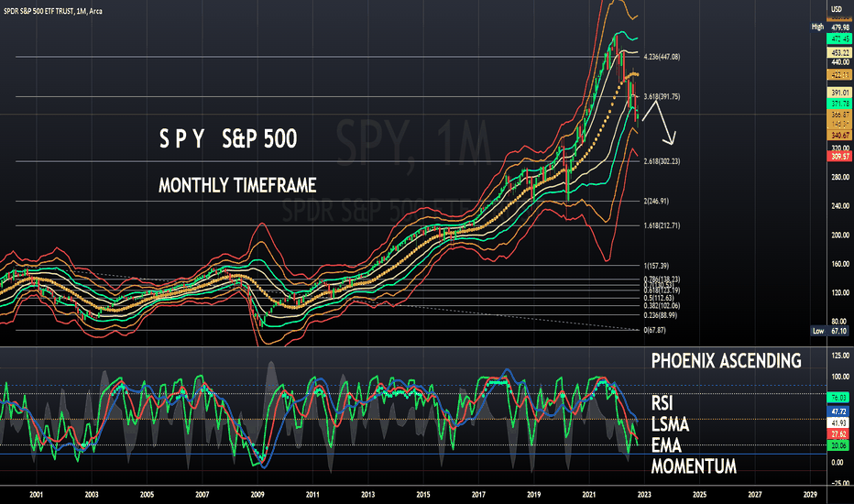Select the 0.5(112.63) Fibonacci level label
This screenshot has height=504, width=854.
(x=659, y=298)
